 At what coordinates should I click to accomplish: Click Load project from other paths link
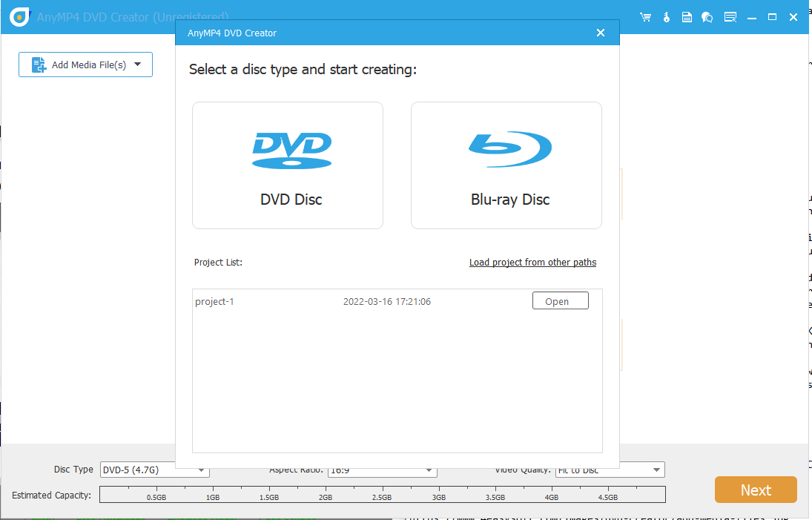point(532,262)
